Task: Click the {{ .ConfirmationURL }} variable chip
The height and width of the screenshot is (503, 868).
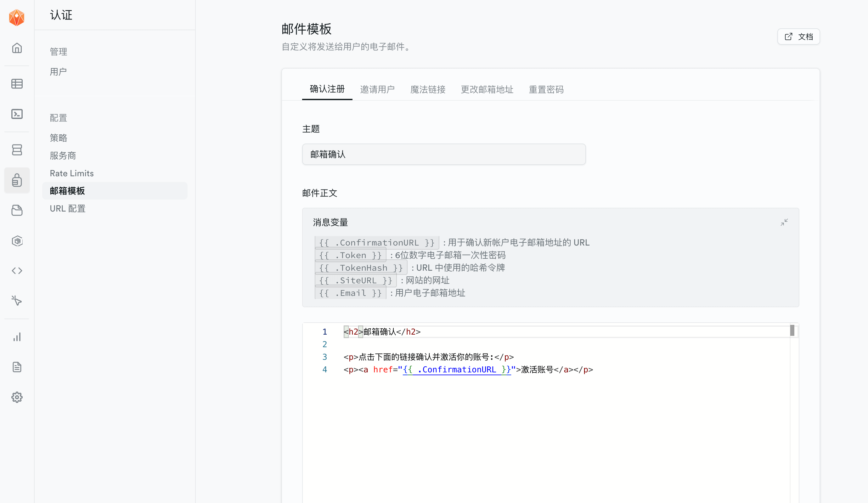Action: pyautogui.click(x=377, y=243)
